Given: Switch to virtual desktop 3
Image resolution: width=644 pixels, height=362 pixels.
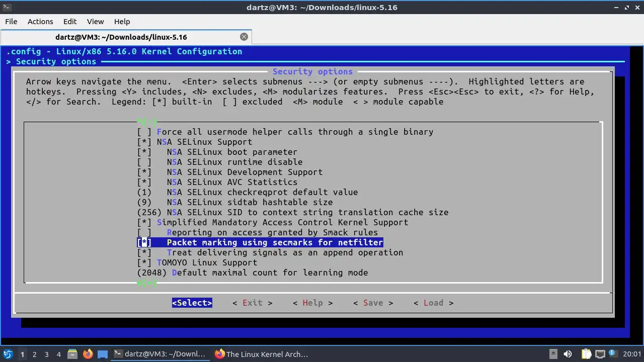Looking at the screenshot, I should click(x=46, y=354).
